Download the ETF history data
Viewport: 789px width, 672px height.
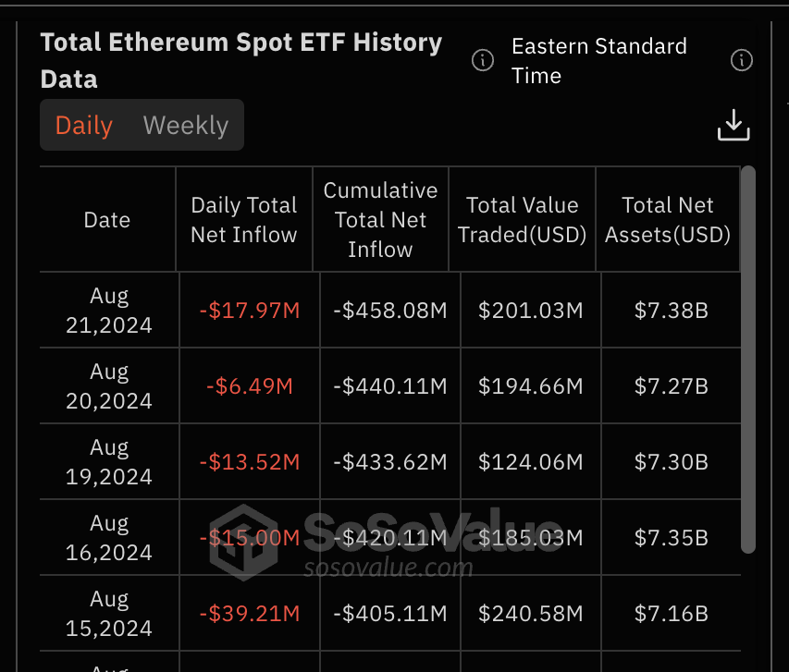[x=734, y=126]
